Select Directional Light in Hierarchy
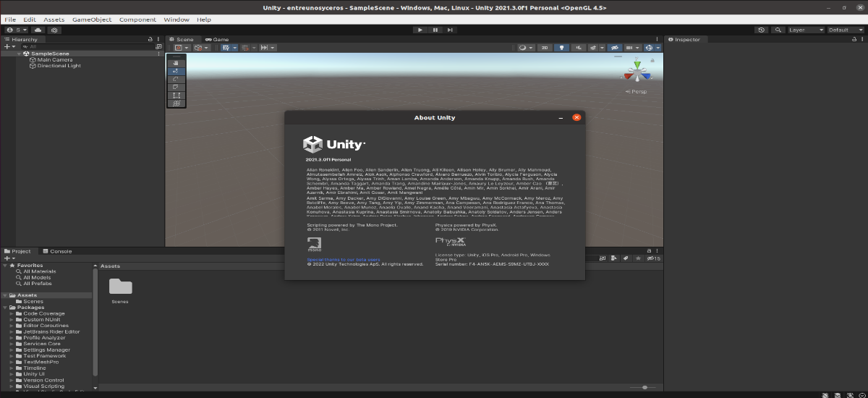 [x=59, y=66]
